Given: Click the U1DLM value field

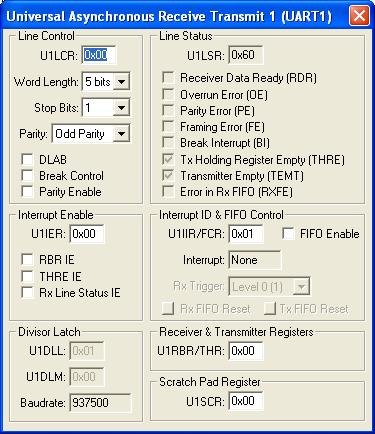Looking at the screenshot, I should tap(87, 377).
